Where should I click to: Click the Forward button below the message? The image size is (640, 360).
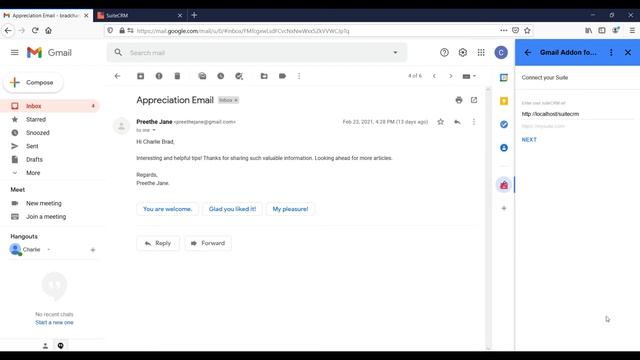(x=208, y=243)
